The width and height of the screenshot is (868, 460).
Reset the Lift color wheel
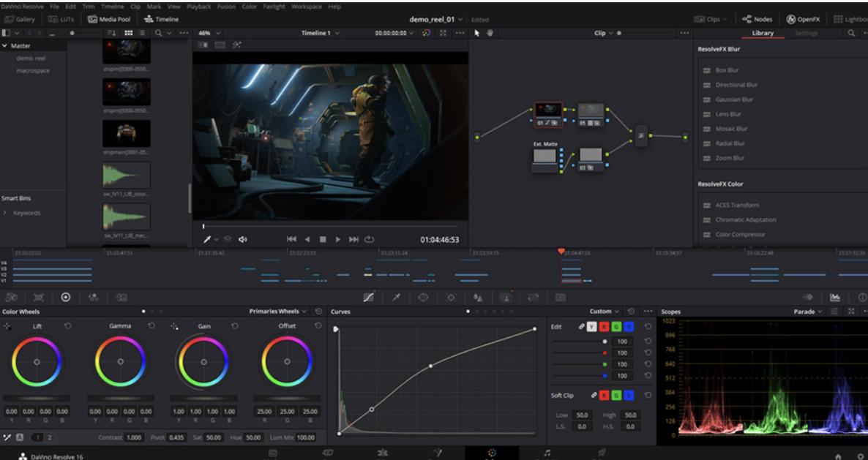[67, 325]
